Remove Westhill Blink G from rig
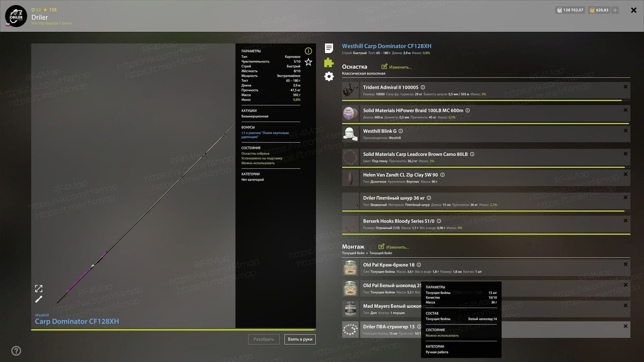Viewport: 644px width, 362px height. pos(626,131)
